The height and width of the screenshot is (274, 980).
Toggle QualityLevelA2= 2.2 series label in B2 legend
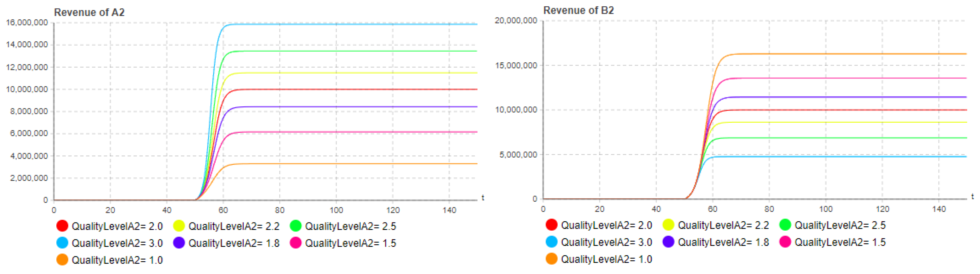723,225
